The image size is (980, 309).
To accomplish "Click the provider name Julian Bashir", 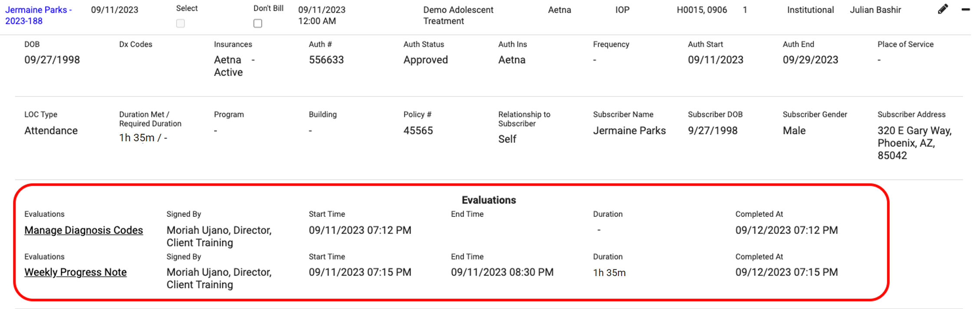I will pos(875,10).
